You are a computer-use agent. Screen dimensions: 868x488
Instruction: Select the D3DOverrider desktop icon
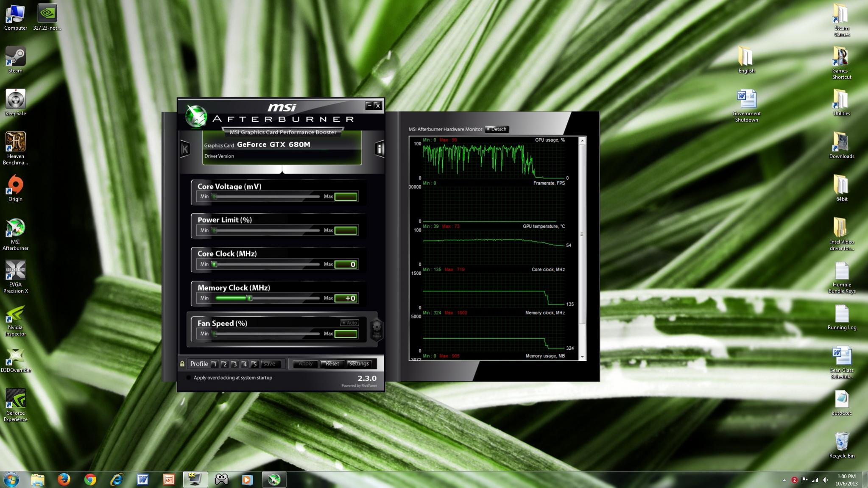16,361
